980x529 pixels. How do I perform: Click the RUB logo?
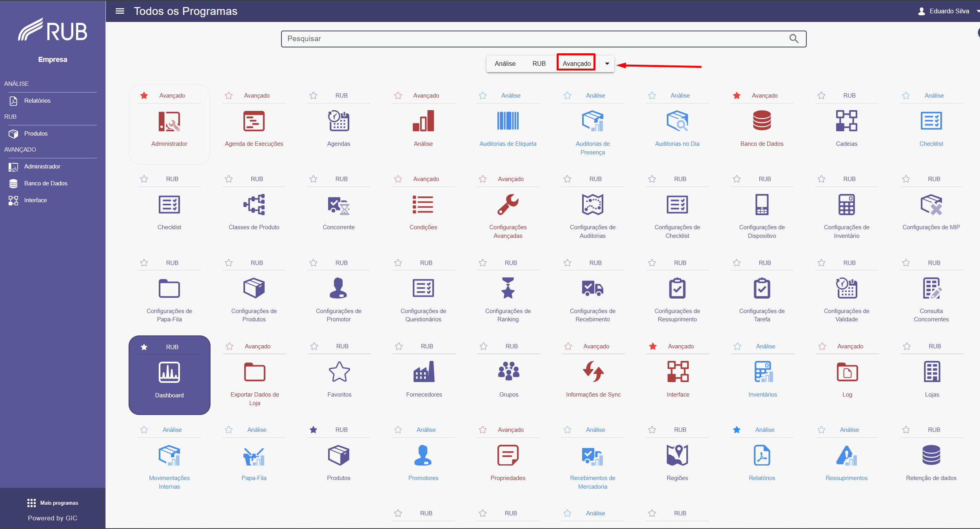coord(53,30)
